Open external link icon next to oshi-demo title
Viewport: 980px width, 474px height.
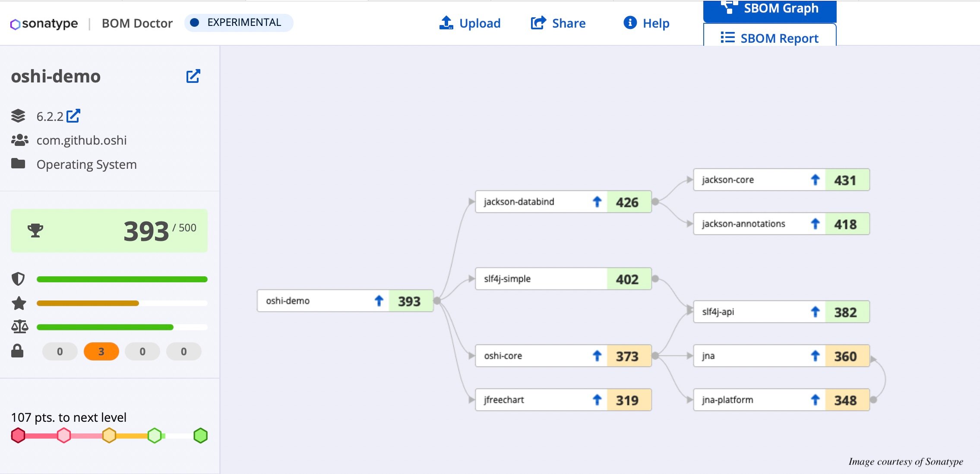[x=193, y=76]
